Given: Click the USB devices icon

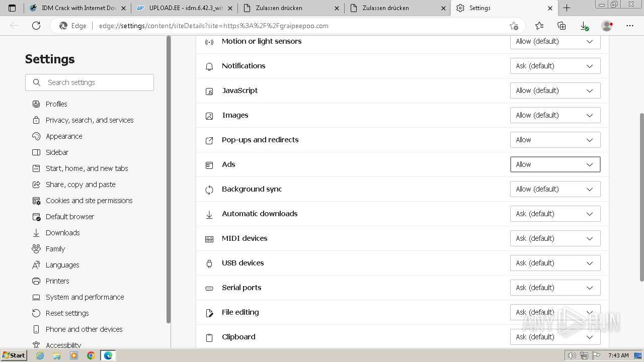Looking at the screenshot, I should click(x=209, y=263).
